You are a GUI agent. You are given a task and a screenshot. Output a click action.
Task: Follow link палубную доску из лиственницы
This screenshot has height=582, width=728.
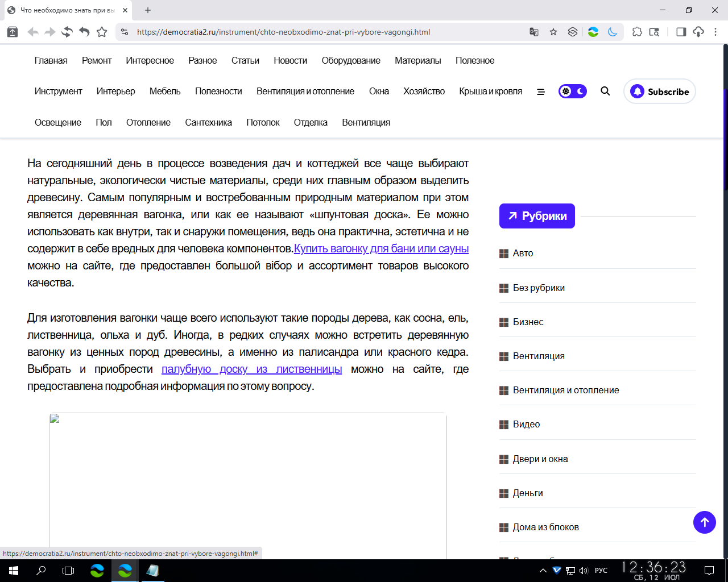pyautogui.click(x=252, y=369)
